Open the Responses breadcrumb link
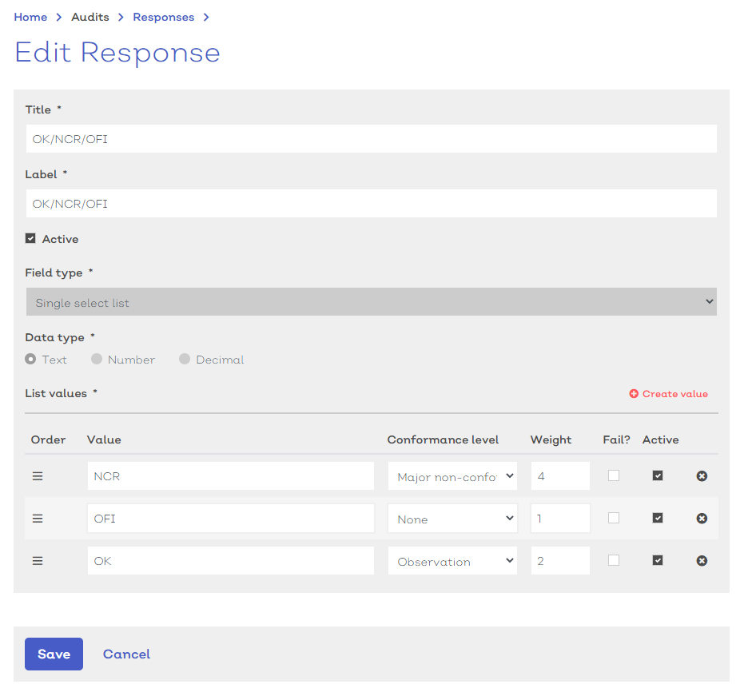This screenshot has height=700, width=744. point(163,17)
